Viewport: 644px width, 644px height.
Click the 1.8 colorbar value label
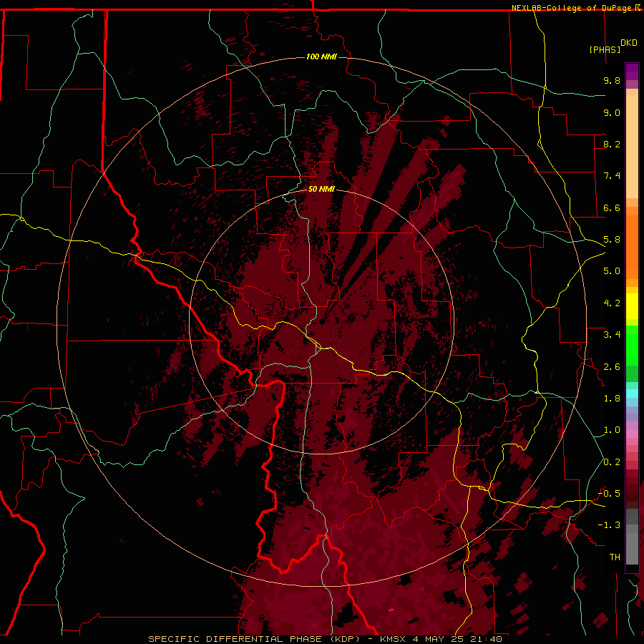point(612,399)
